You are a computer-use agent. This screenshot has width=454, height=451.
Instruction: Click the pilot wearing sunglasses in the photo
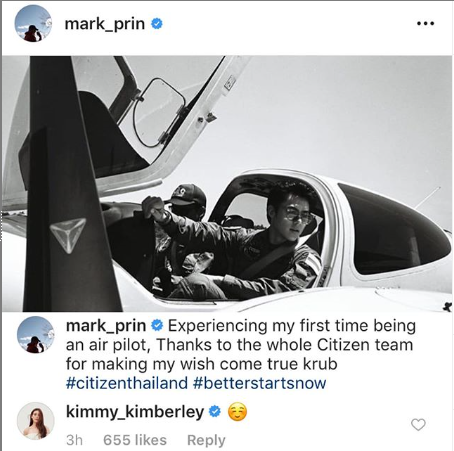pyautogui.click(x=267, y=243)
